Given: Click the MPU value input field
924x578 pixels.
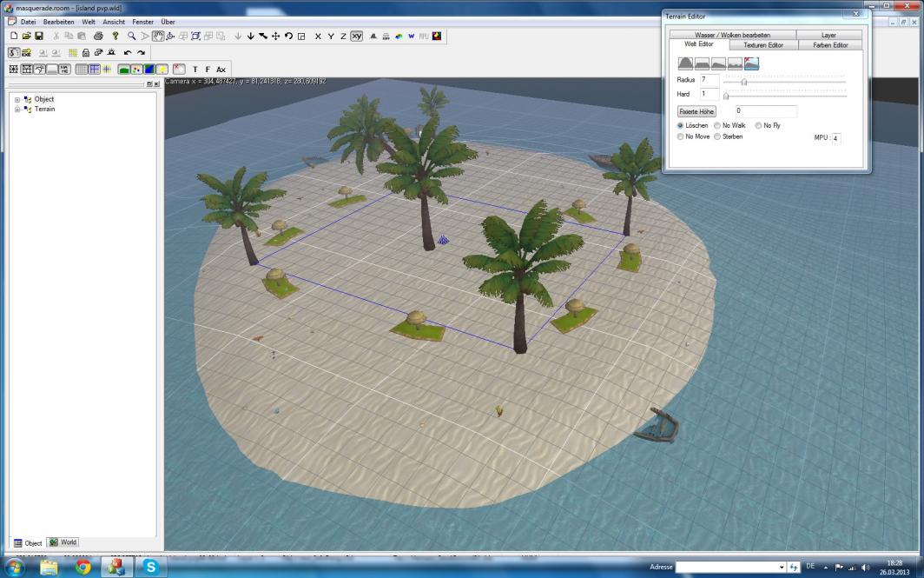Looking at the screenshot, I should 835,138.
